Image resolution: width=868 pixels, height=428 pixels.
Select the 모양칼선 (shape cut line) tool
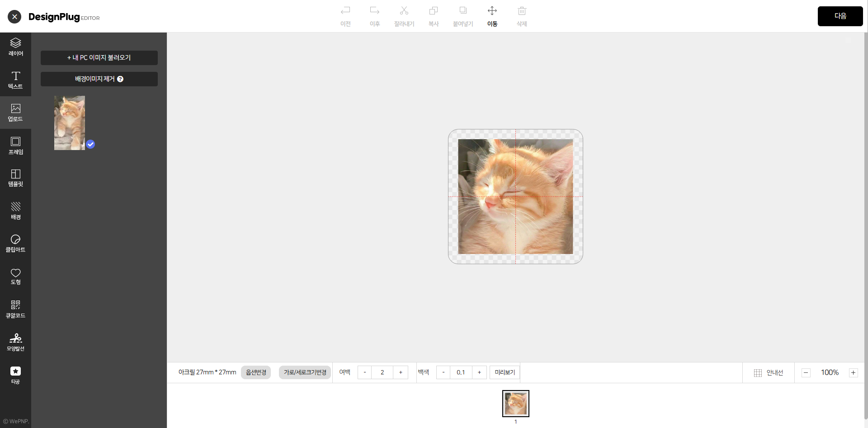(x=15, y=342)
